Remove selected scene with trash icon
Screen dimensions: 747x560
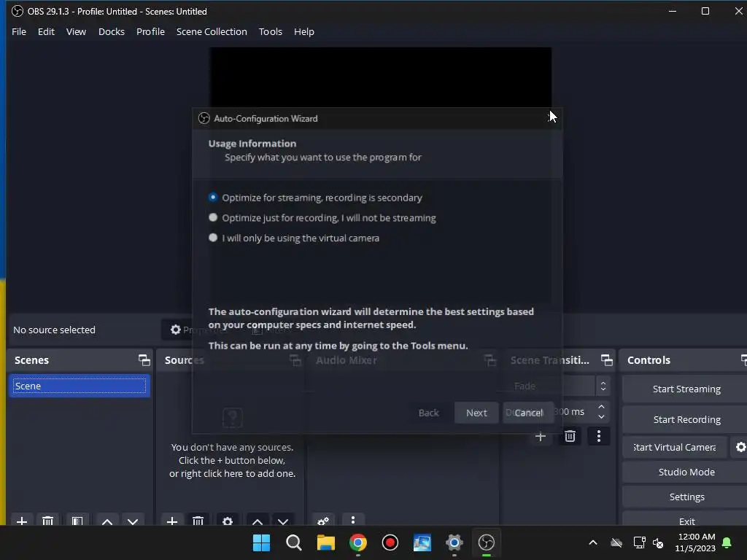47,521
